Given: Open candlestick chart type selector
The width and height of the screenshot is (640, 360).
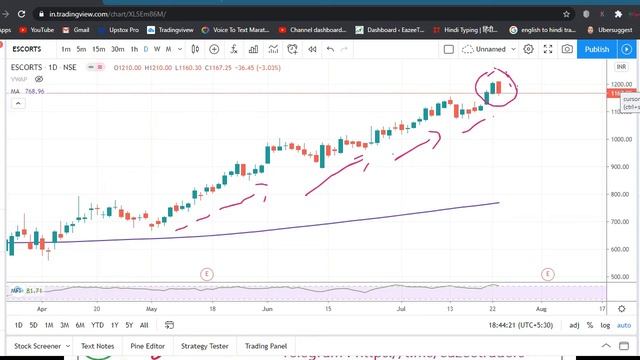Looking at the screenshot, I should click(x=195, y=49).
